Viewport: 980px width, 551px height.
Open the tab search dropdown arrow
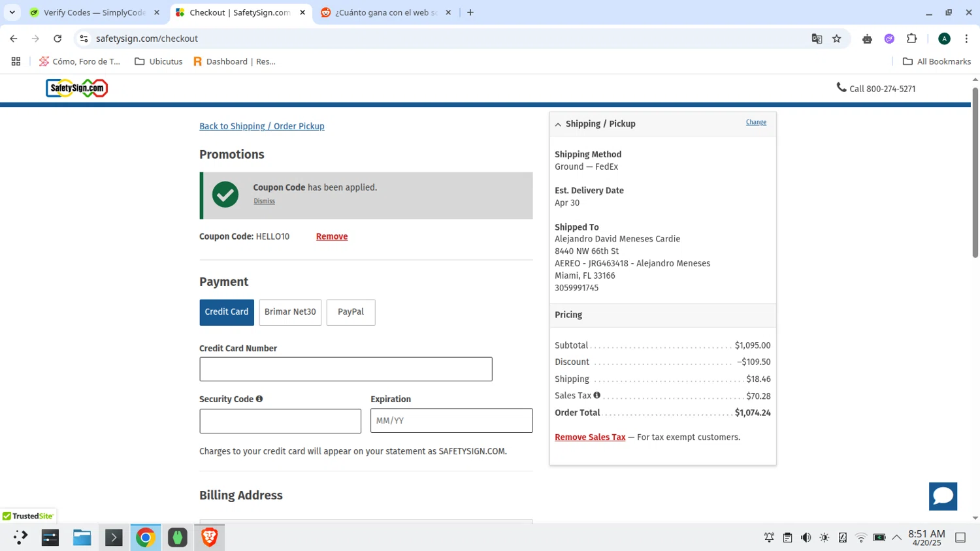tap(12, 12)
